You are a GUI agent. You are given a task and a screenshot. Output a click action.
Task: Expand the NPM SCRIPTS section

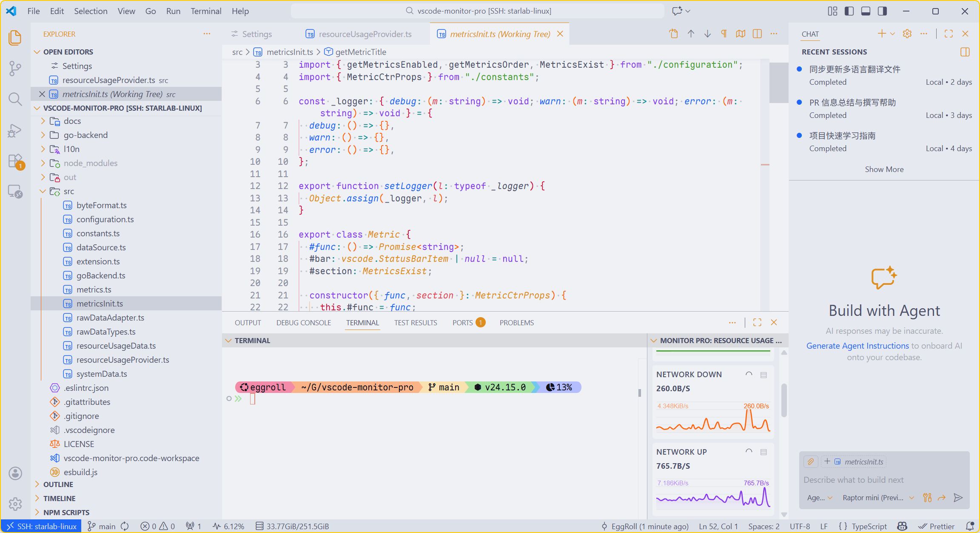click(x=37, y=513)
